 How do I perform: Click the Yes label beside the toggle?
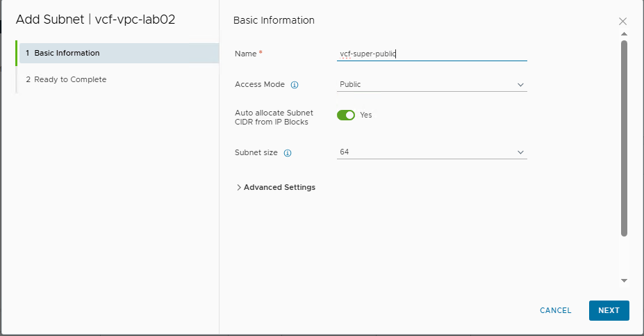[x=366, y=115]
